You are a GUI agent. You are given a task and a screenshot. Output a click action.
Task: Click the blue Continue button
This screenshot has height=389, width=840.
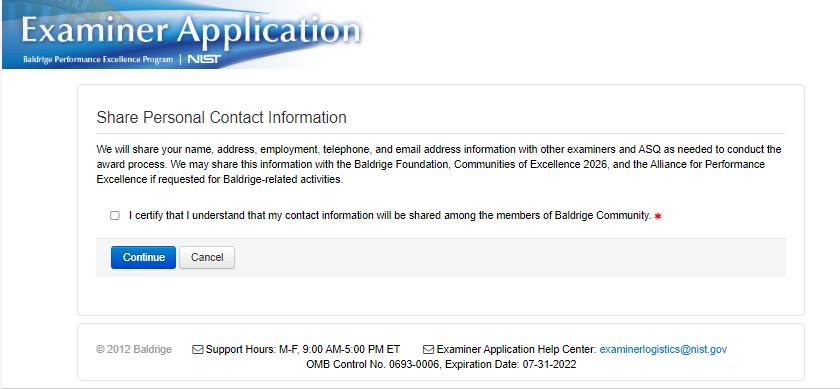click(143, 258)
